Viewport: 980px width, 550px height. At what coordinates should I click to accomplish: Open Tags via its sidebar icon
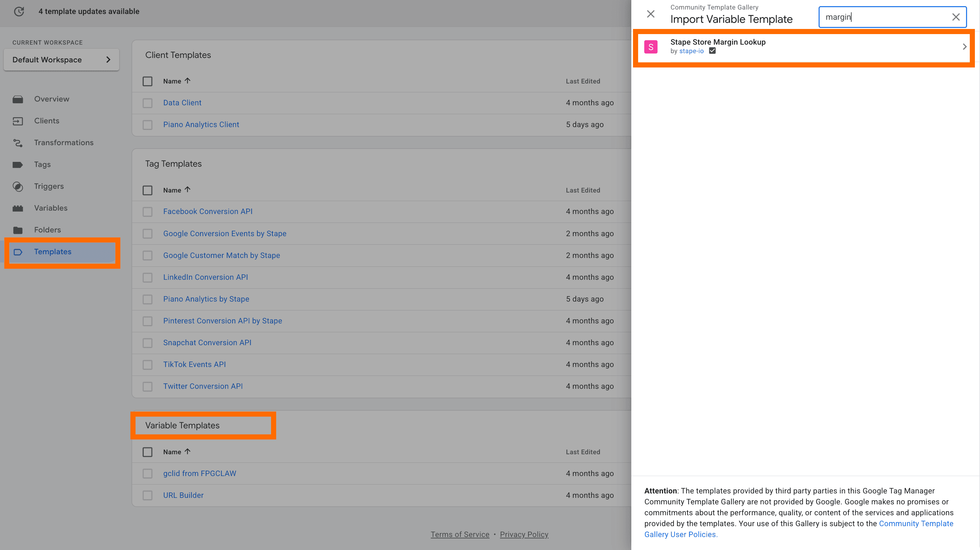(18, 164)
